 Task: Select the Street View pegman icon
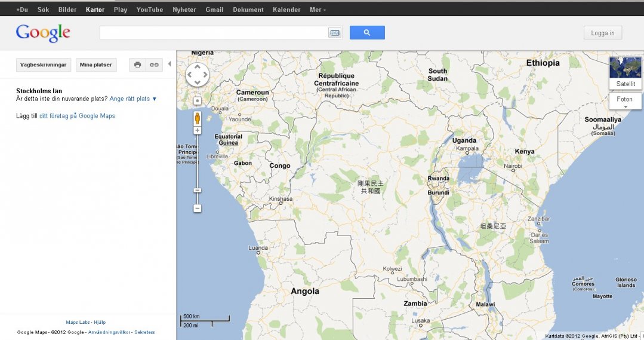(198, 118)
